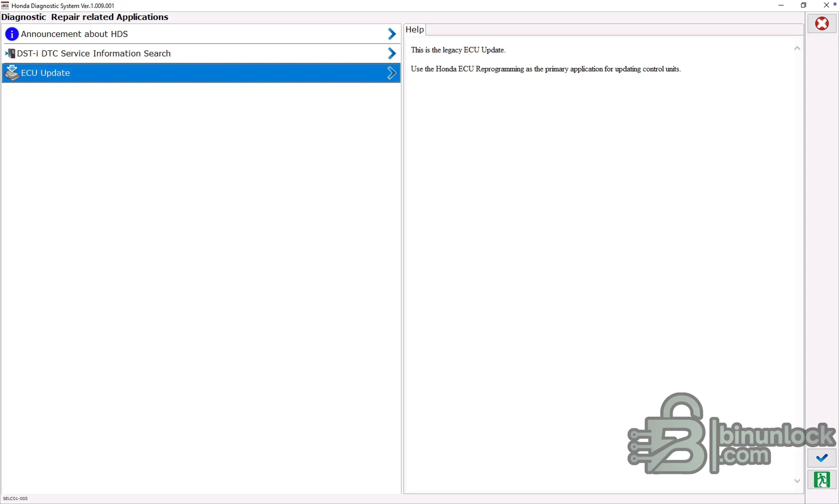839x504 pixels.
Task: Open DST-i DTC Service Information Search
Action: (x=201, y=53)
